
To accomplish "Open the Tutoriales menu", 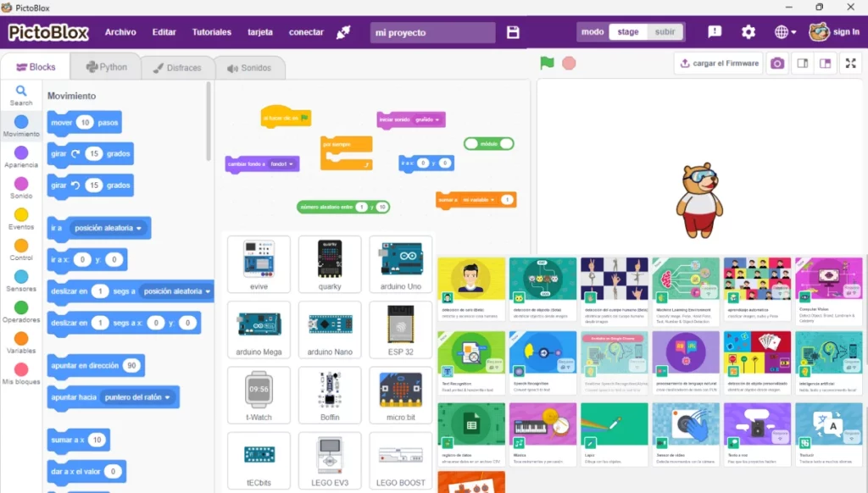I will (211, 32).
